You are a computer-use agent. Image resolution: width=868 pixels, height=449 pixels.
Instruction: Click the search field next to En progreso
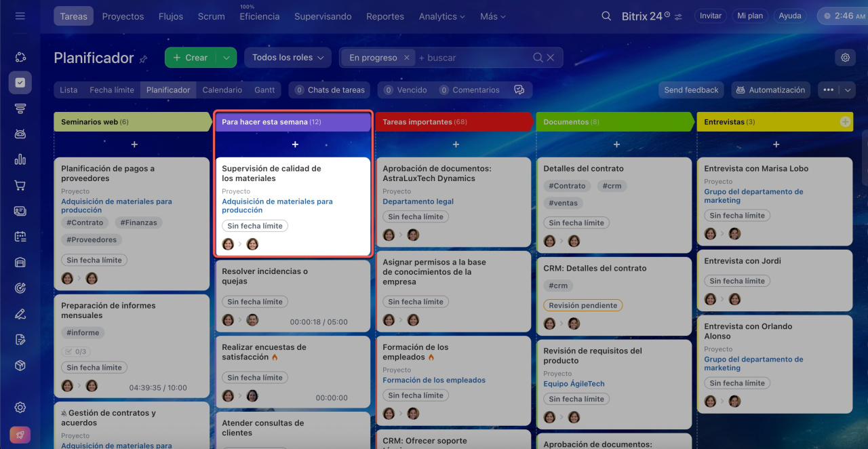pos(475,58)
